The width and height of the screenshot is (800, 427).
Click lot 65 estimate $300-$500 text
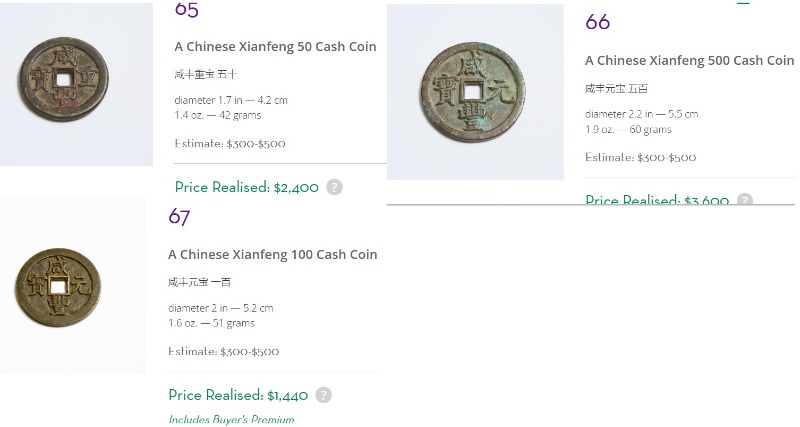230,143
